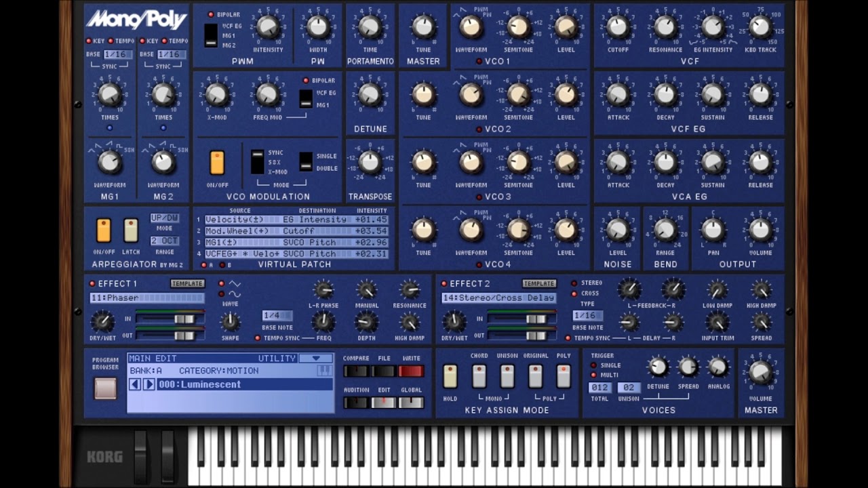Click the X-MOD knob in VCO Modulation
The image size is (868, 488).
[x=216, y=94]
